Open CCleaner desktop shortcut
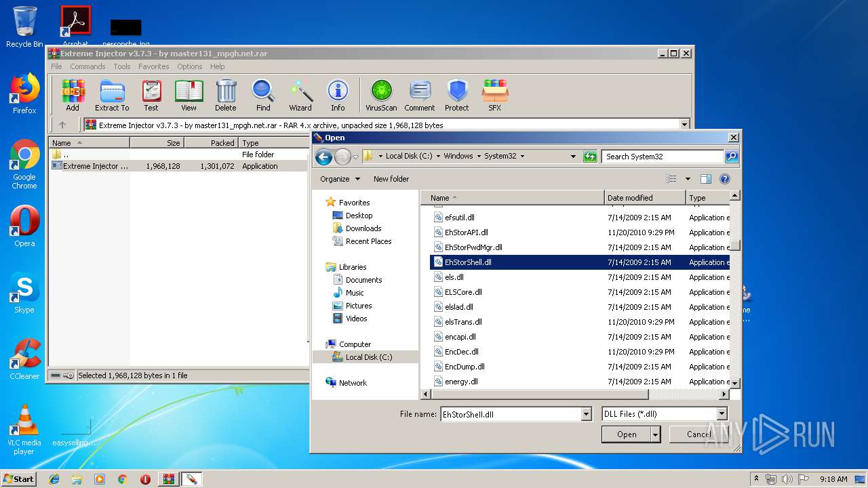Viewport: 868px width, 488px height. tap(24, 359)
